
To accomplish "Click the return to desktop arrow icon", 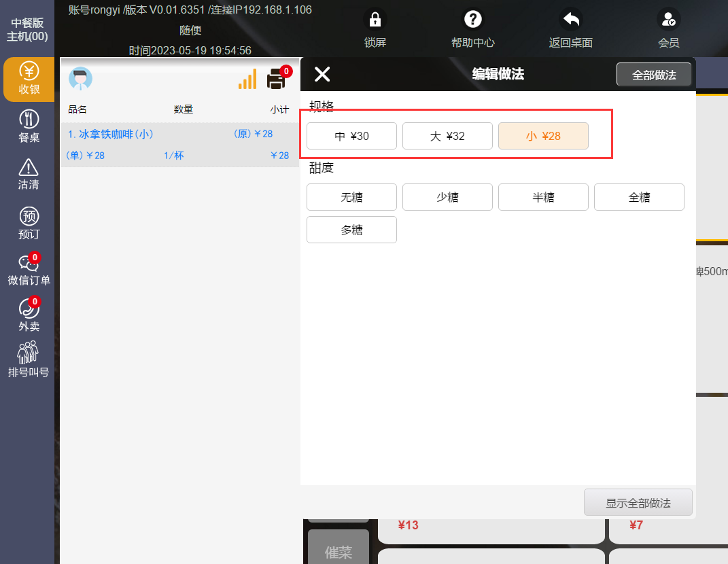I will pyautogui.click(x=570, y=20).
